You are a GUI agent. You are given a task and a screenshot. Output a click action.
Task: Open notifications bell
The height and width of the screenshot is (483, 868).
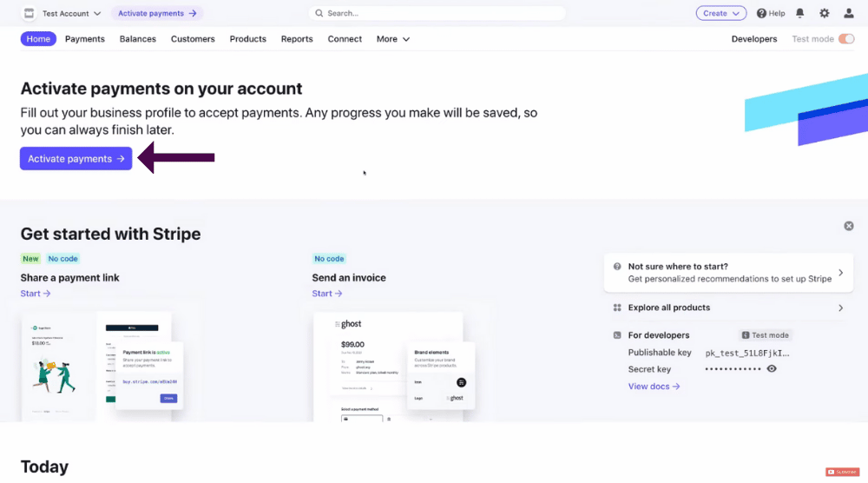pos(800,13)
